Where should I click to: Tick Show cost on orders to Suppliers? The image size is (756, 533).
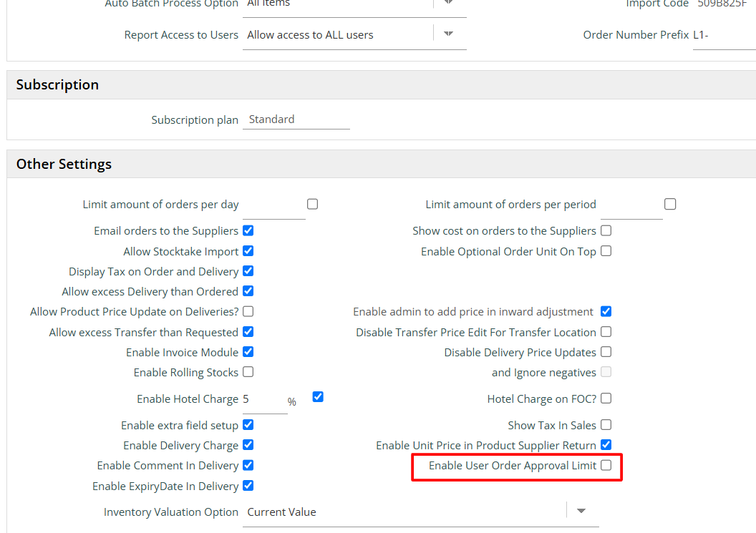(x=606, y=231)
